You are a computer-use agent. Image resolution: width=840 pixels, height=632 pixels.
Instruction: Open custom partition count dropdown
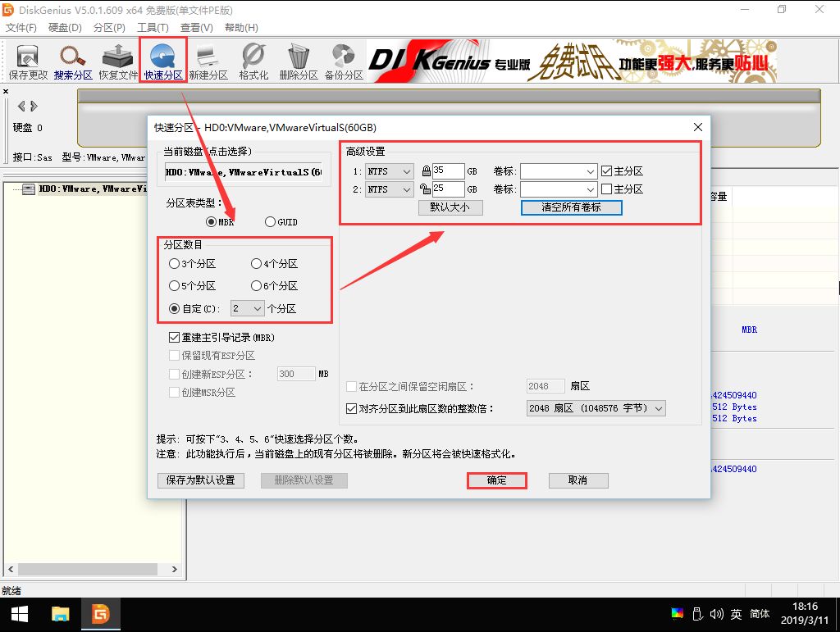(248, 309)
